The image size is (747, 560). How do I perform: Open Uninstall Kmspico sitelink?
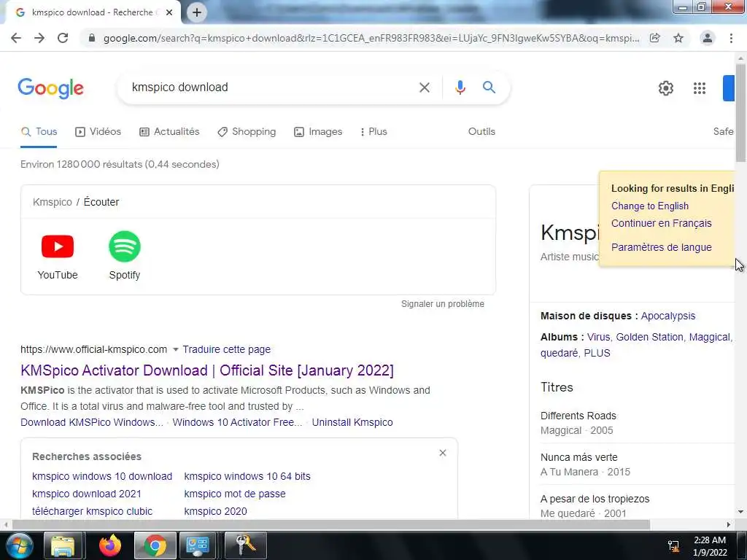[352, 422]
